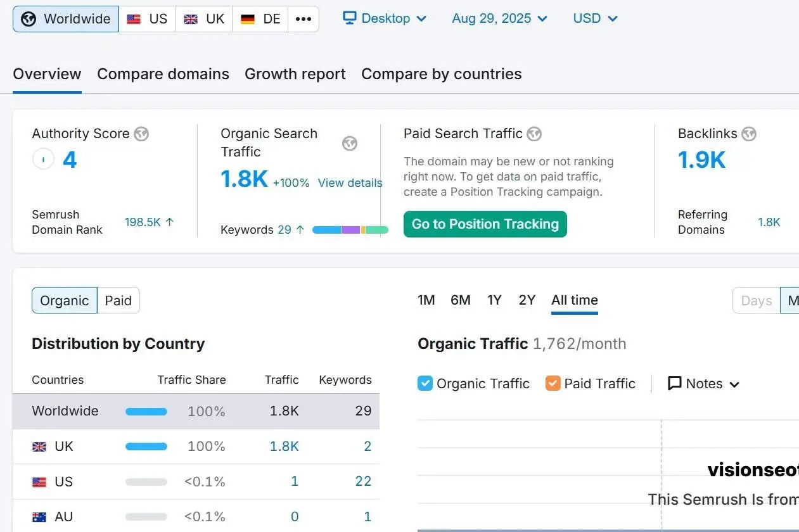This screenshot has width=799, height=532.
Task: Click the Backlinks info icon
Action: (x=749, y=134)
